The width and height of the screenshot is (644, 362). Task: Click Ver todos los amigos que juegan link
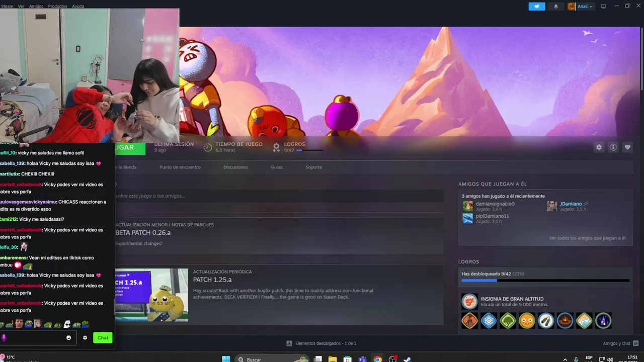[x=587, y=238]
